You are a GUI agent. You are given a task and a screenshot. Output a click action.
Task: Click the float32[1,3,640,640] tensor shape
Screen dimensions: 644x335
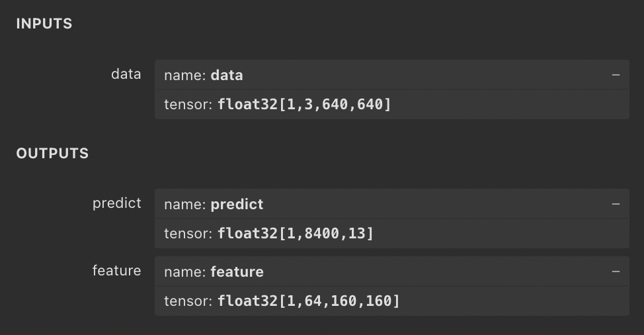tap(304, 105)
